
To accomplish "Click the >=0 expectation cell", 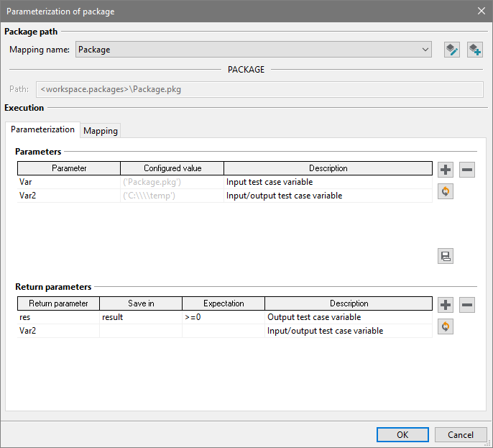I will (224, 317).
